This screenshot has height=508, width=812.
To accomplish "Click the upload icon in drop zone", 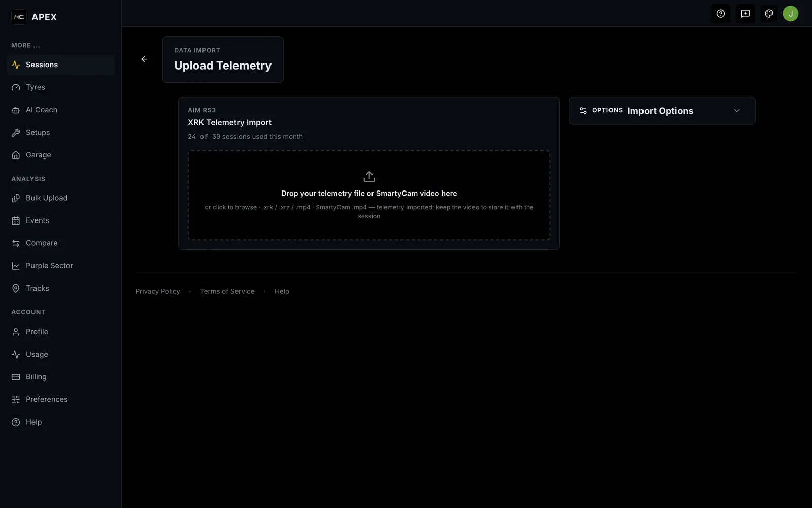I will 369,177.
